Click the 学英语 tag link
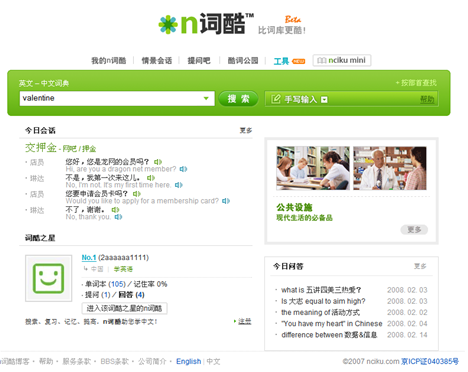The width and height of the screenshot is (468, 372). click(123, 269)
